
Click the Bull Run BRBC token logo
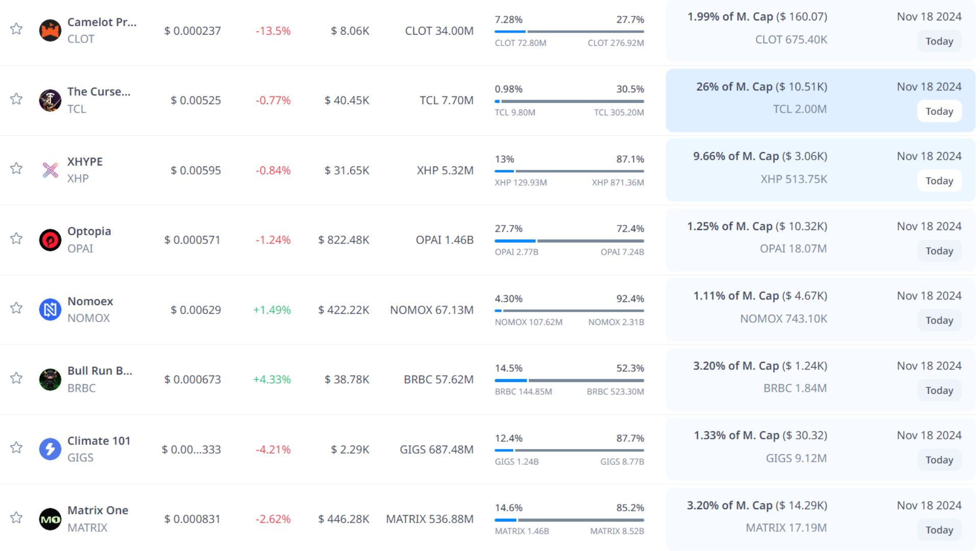(x=50, y=380)
